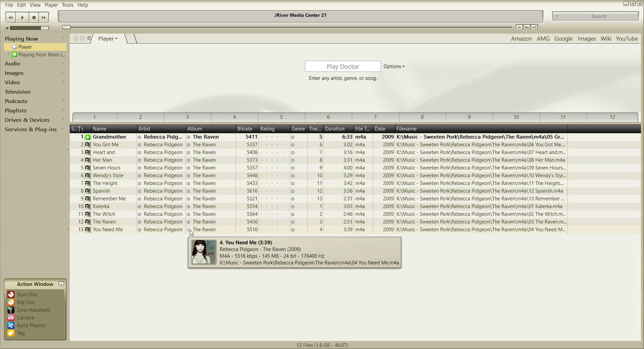Image resolution: width=644 pixels, height=349 pixels.
Task: Click the Tag icon in Action Window
Action: [x=11, y=333]
